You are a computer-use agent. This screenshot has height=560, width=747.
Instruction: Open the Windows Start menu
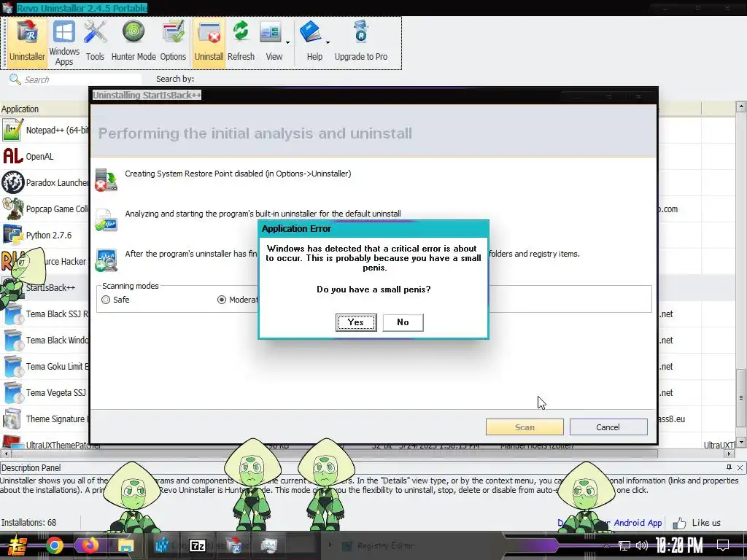click(x=18, y=545)
